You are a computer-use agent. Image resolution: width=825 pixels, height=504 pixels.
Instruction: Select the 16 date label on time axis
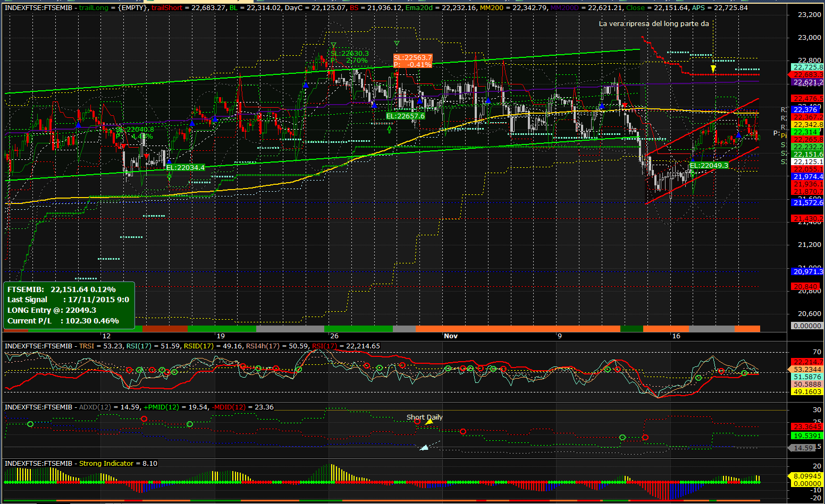[676, 336]
